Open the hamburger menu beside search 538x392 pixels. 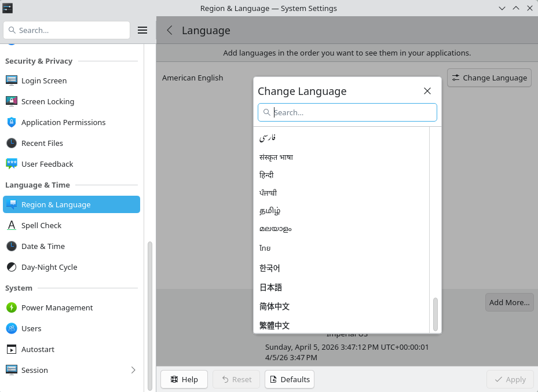[x=142, y=30]
